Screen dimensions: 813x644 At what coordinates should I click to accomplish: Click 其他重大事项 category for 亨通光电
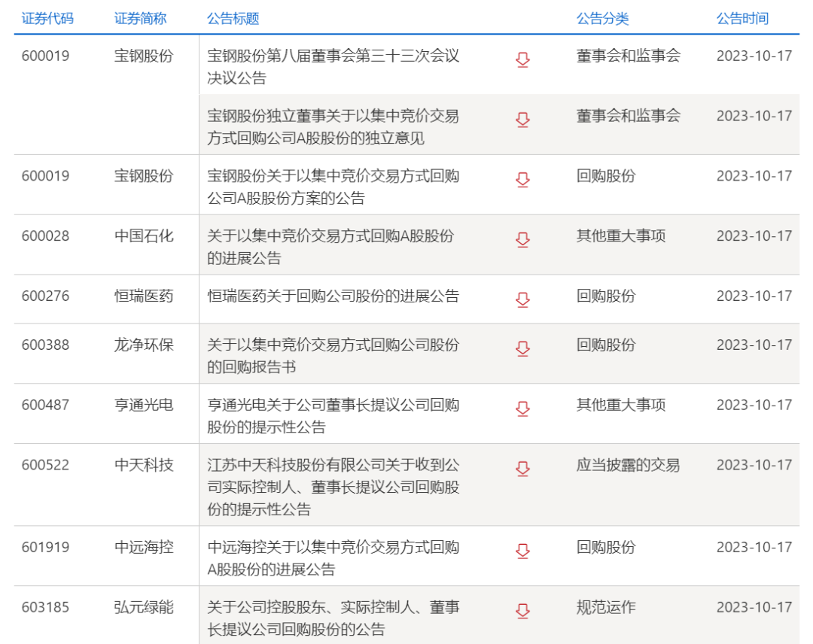tap(620, 406)
